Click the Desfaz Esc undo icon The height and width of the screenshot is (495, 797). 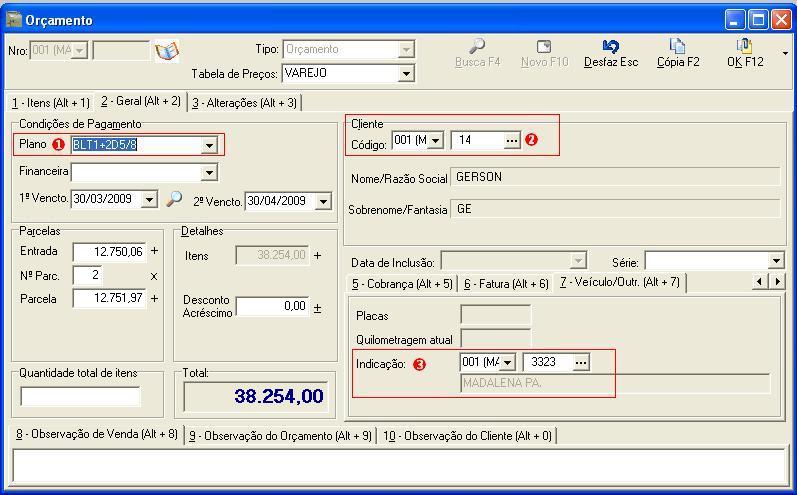[610, 47]
